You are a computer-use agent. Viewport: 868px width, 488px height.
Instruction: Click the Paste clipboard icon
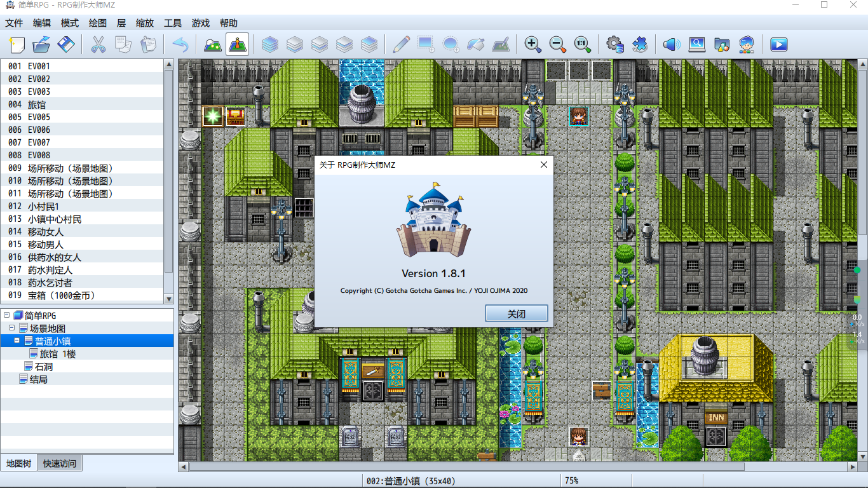coord(147,44)
